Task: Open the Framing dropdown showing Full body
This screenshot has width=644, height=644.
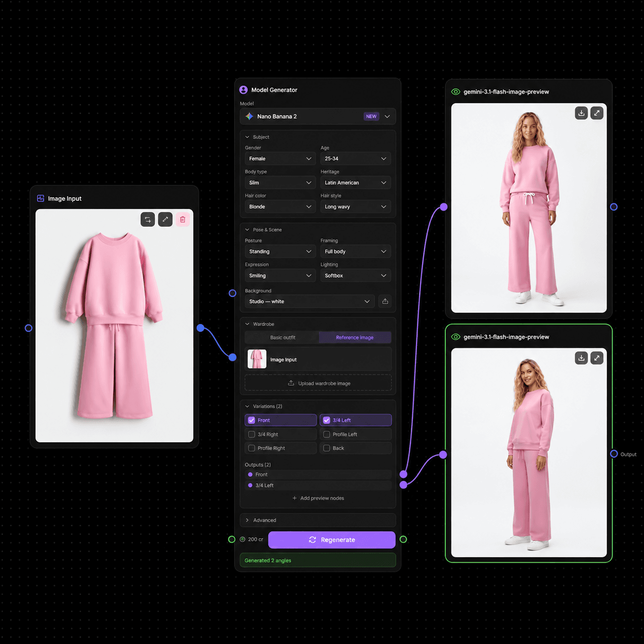Action: point(355,252)
